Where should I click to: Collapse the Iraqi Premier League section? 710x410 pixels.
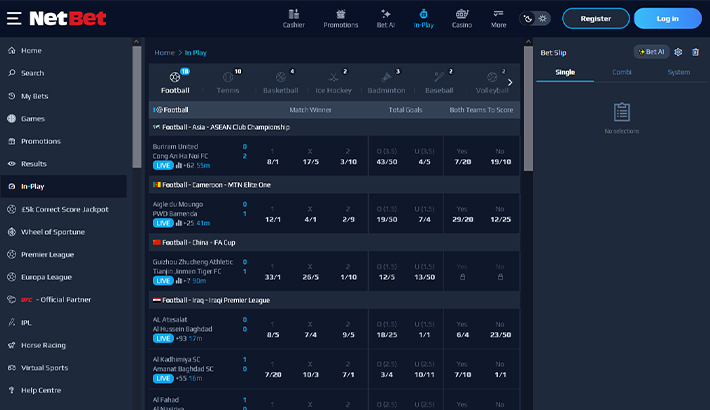[x=334, y=300]
